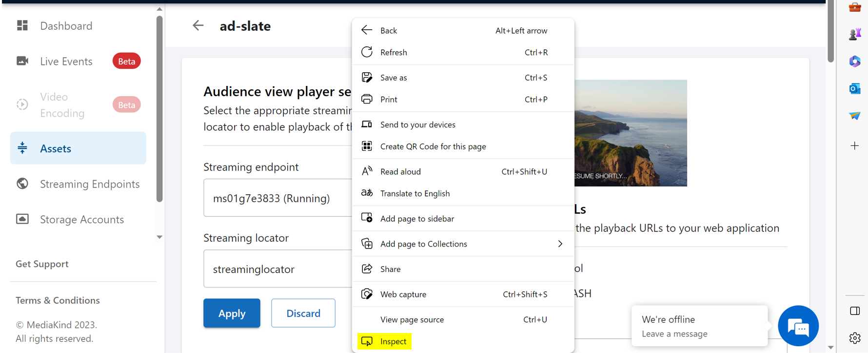Click the ad-slate page title
Screen dimensions: 868x353
pyautogui.click(x=245, y=26)
